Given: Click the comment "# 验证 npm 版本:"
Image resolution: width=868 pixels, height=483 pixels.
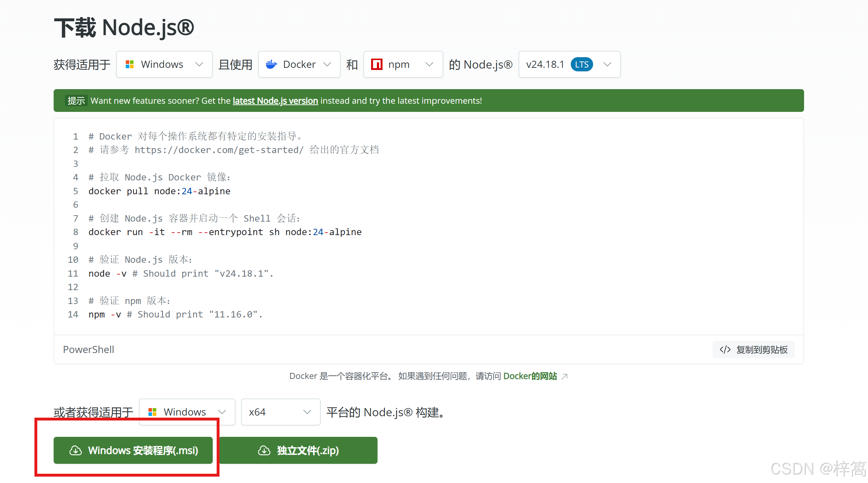Looking at the screenshot, I should (130, 301).
